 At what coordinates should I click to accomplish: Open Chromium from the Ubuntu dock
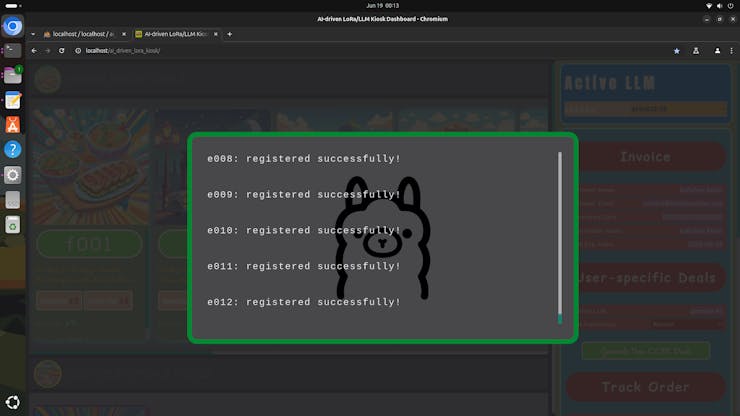13,26
